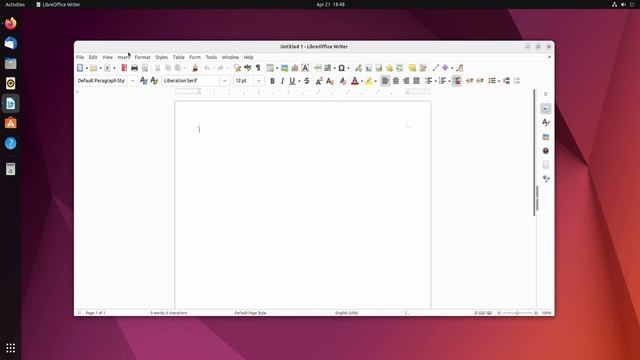Click the Increase Indent icon
This screenshot has height=360, width=640.
point(470,81)
